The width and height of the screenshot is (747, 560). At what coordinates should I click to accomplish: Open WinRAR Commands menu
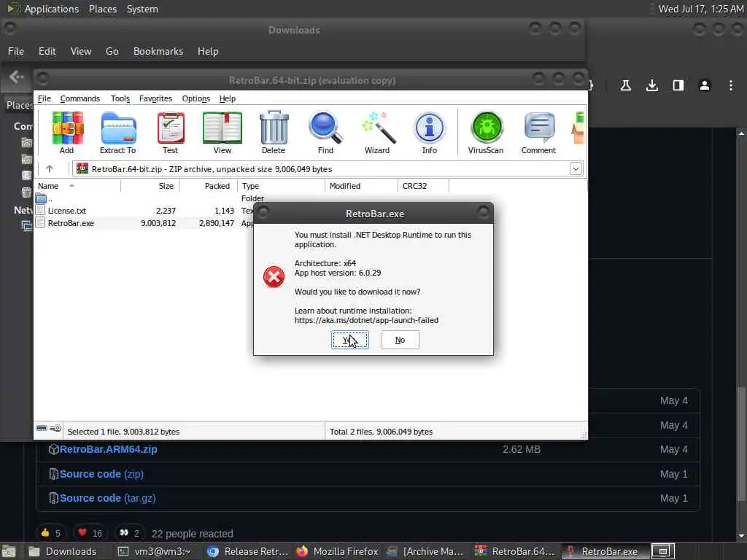[80, 98]
